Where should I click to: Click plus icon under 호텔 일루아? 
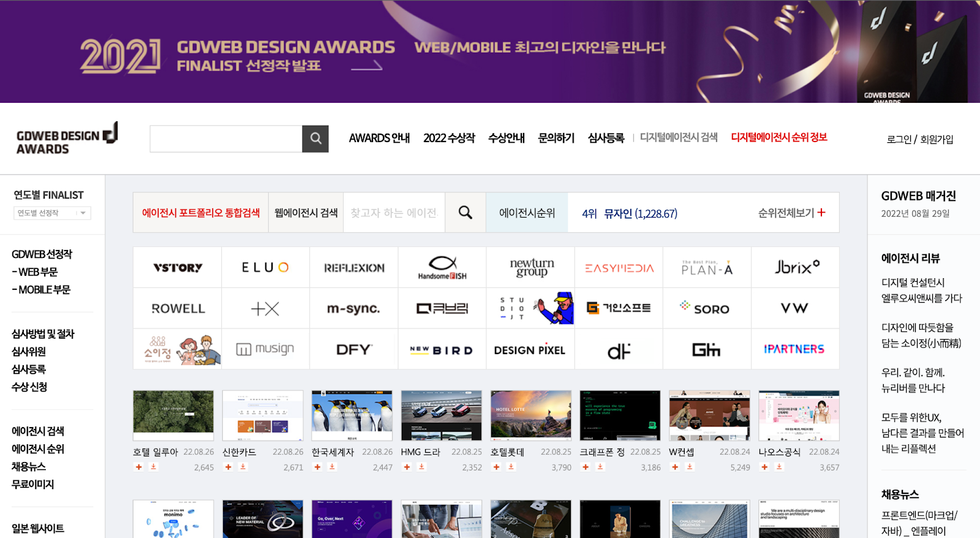click(139, 467)
